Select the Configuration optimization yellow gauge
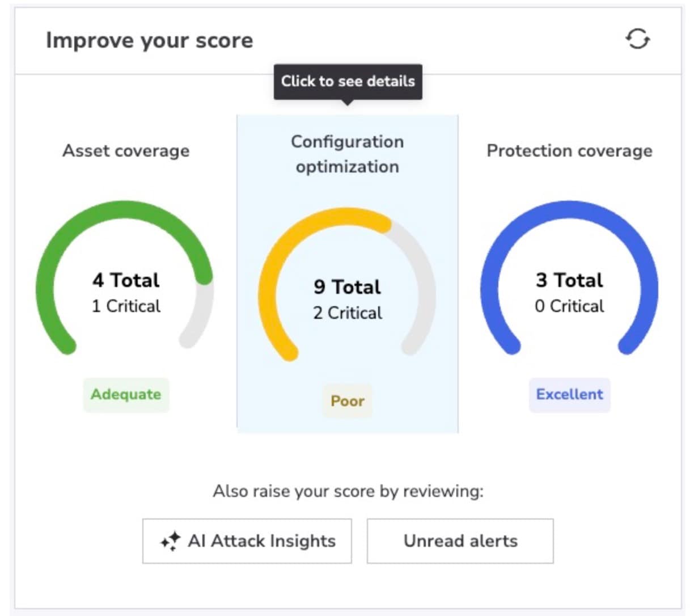Image resolution: width=694 pixels, height=616 pixels. point(347,284)
